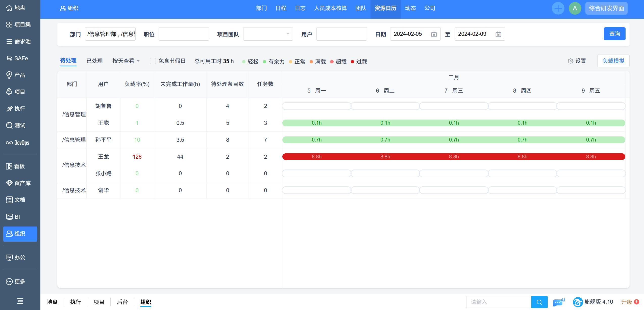This screenshot has height=310, width=644.
Task: Open the 按天查看 view dropdown
Action: [126, 61]
